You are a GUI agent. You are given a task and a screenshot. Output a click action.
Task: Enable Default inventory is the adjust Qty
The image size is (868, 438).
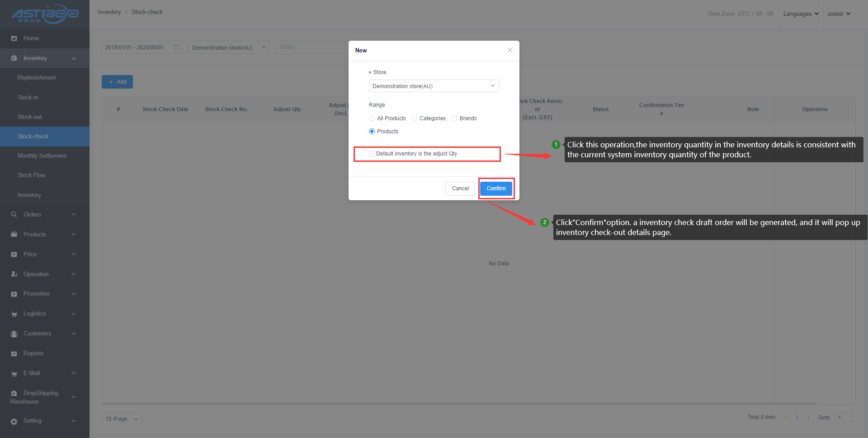click(372, 154)
